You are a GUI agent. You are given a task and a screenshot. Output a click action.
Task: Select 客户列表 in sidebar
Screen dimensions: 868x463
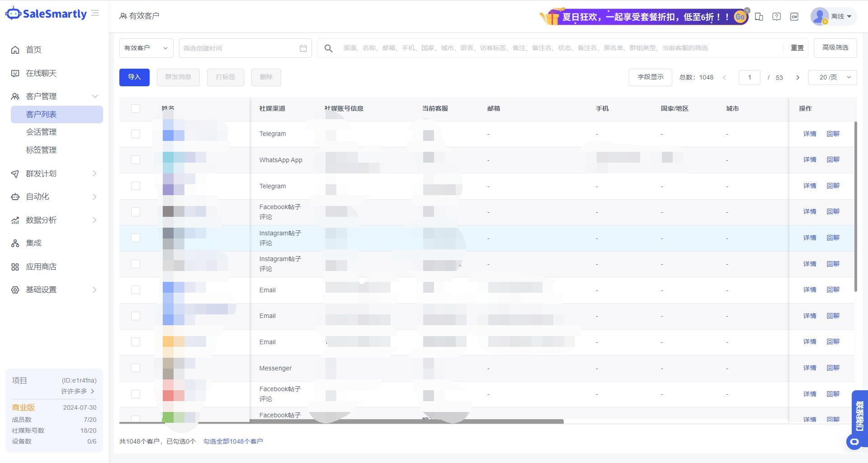[57, 114]
